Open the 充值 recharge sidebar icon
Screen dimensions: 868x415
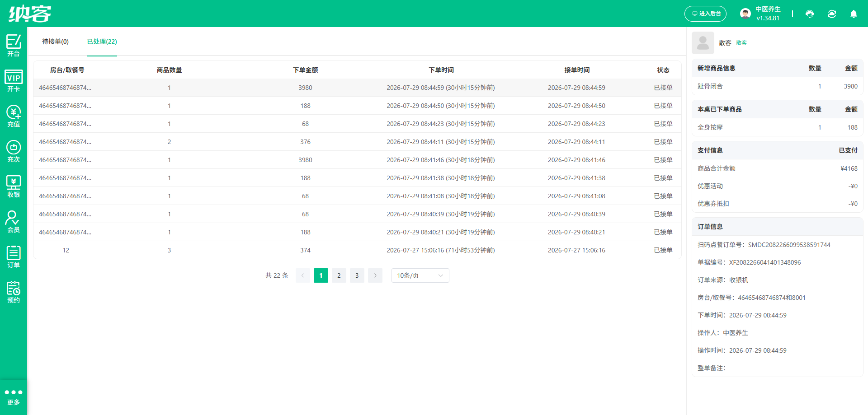point(14,116)
